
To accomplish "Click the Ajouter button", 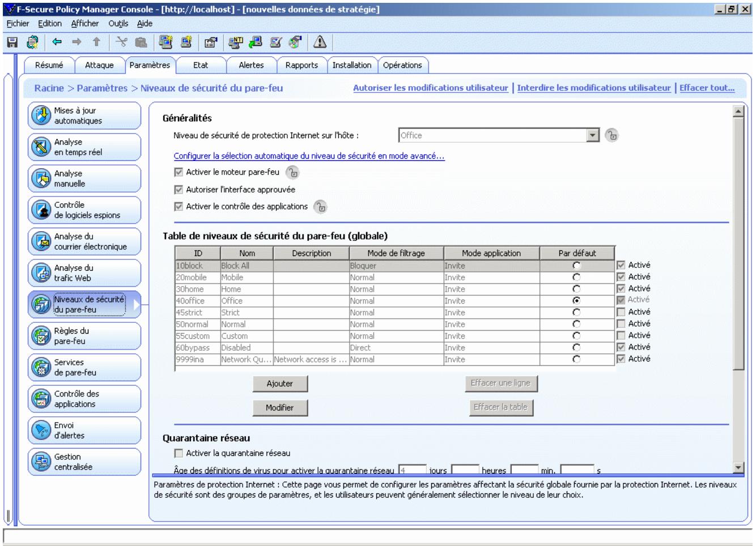I will coord(280,384).
